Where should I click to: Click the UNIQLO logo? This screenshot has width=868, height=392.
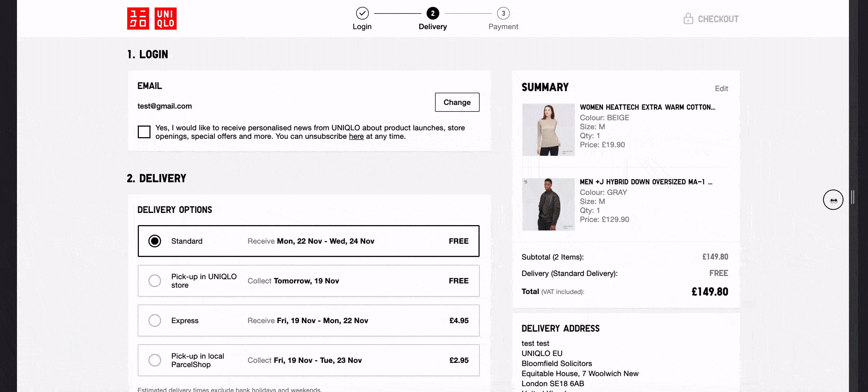(152, 19)
